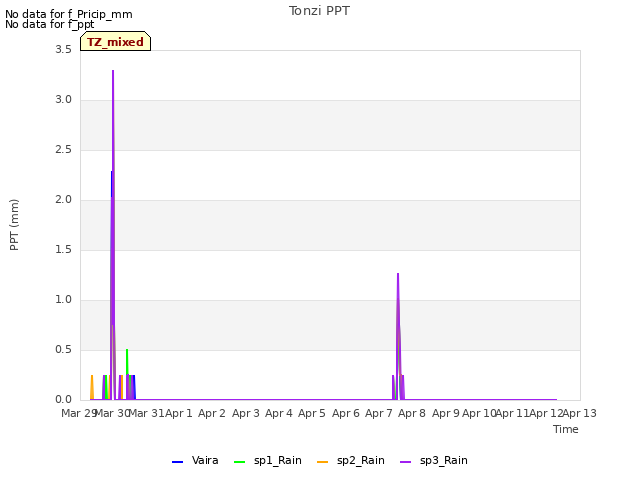The image size is (640, 480).
Task: Click the 0.5 y-axis tick label
Action: click(x=63, y=349)
